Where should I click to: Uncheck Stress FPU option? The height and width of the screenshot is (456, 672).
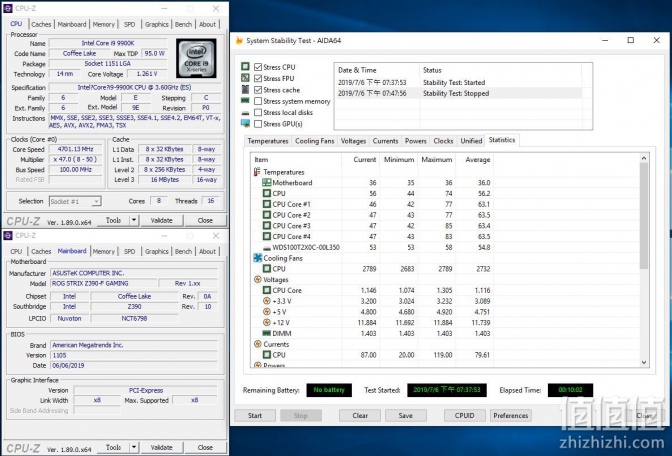(x=258, y=78)
